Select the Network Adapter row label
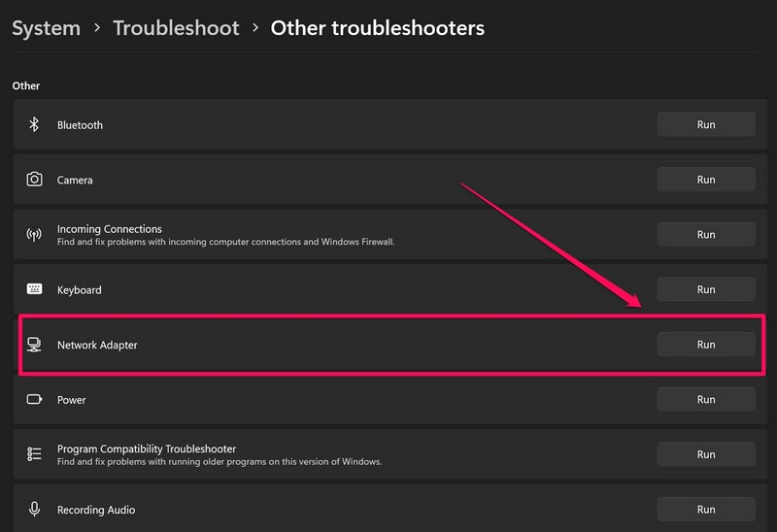This screenshot has height=532, width=777. (97, 345)
